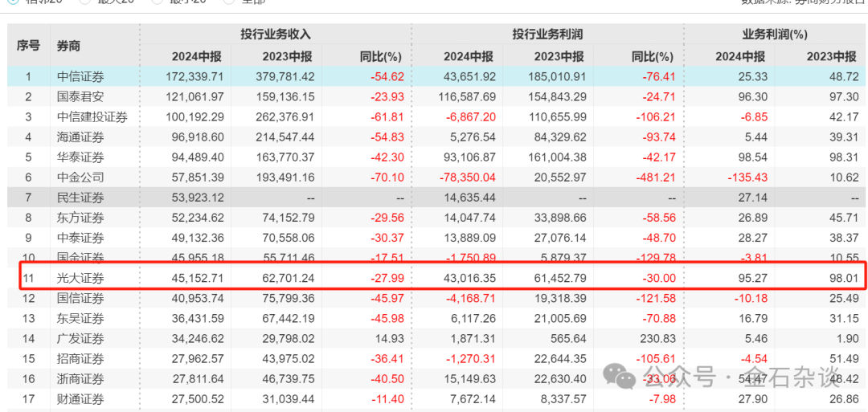This screenshot has width=868, height=412.
Task: Click the -48.70 percentage cell
Action: [x=658, y=239]
